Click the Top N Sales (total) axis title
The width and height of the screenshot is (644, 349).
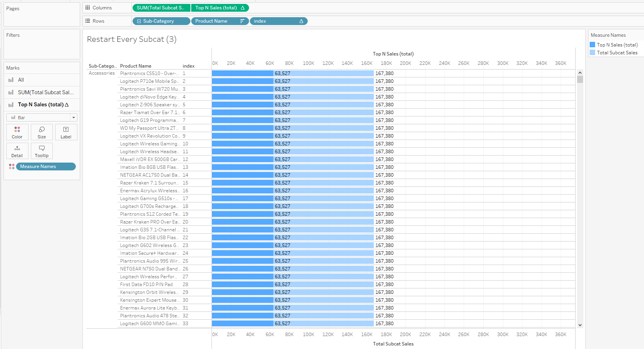coord(393,54)
